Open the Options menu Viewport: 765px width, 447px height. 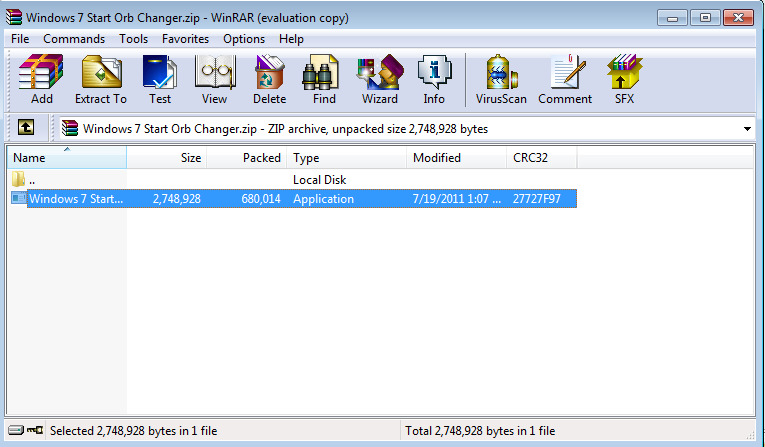pos(244,39)
